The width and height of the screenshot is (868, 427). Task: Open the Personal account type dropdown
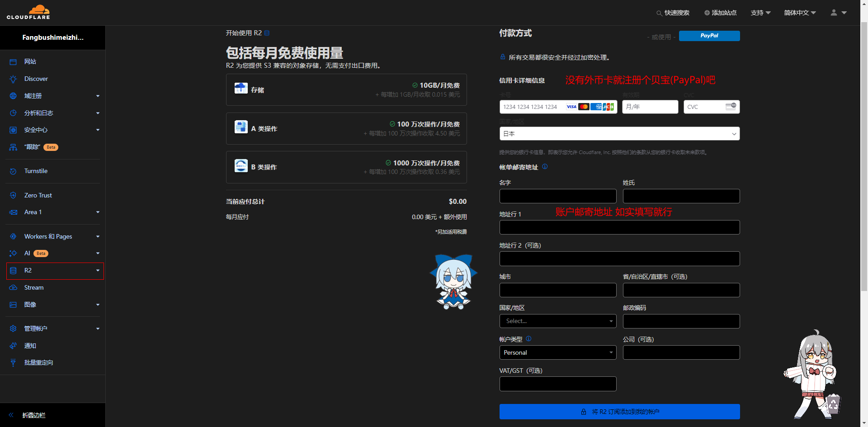point(557,352)
